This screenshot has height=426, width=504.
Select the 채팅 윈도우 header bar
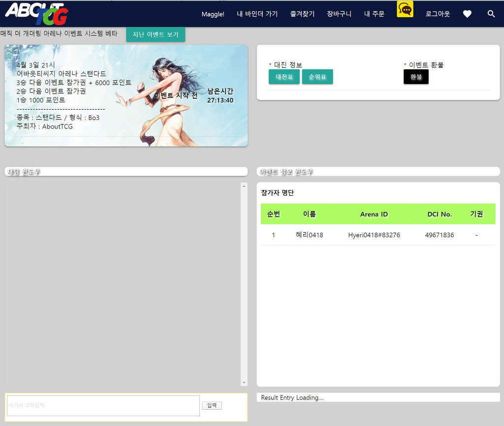click(126, 171)
